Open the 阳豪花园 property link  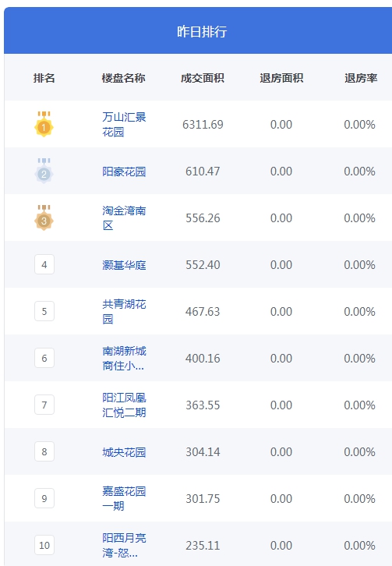point(124,171)
